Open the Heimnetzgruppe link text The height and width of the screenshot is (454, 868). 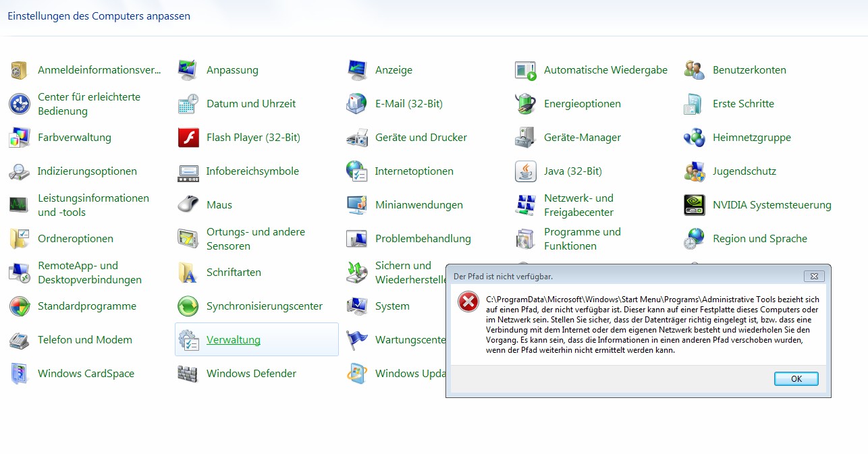pos(752,137)
